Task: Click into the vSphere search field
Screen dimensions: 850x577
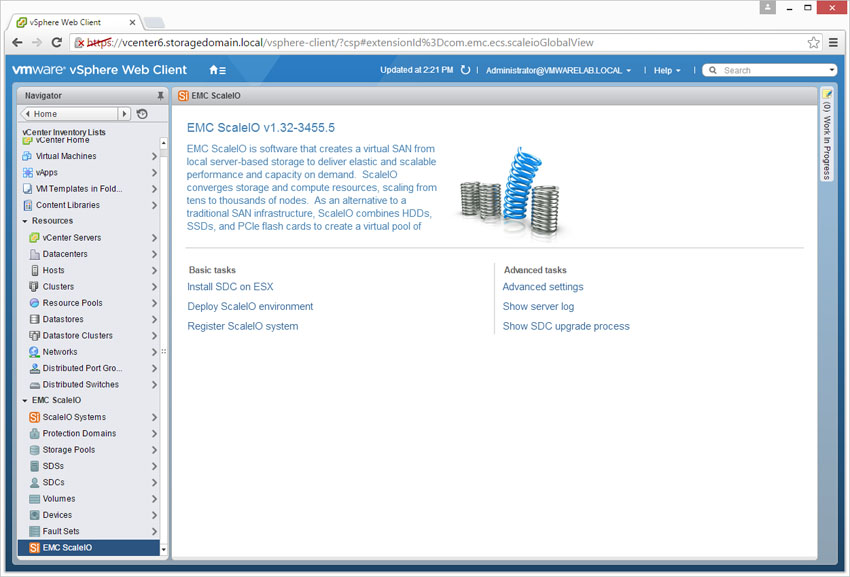Action: click(772, 70)
